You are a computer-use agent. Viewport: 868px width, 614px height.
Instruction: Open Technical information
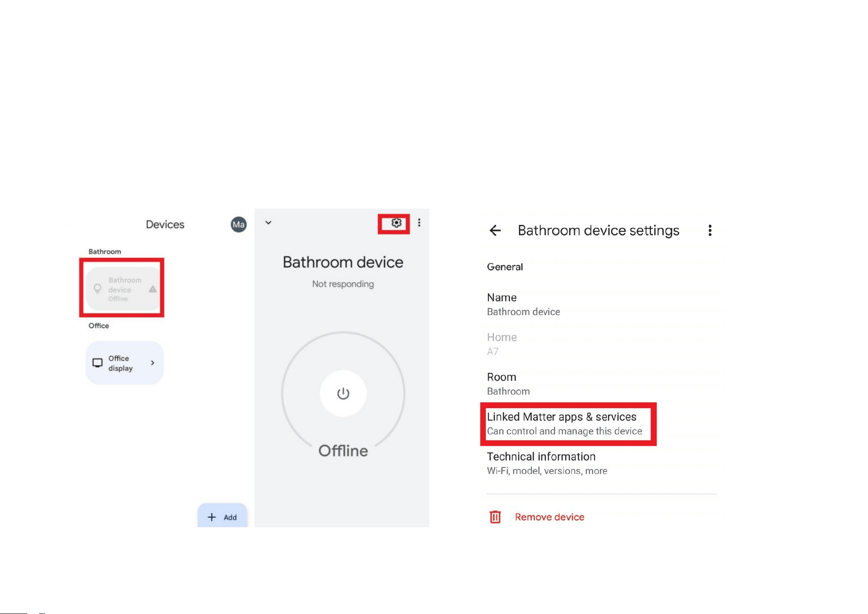602,463
